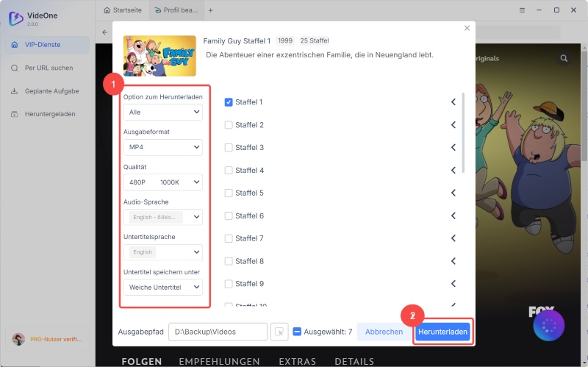Click the VideOne logo icon
Viewport: 588px width, 367px height.
(15, 18)
